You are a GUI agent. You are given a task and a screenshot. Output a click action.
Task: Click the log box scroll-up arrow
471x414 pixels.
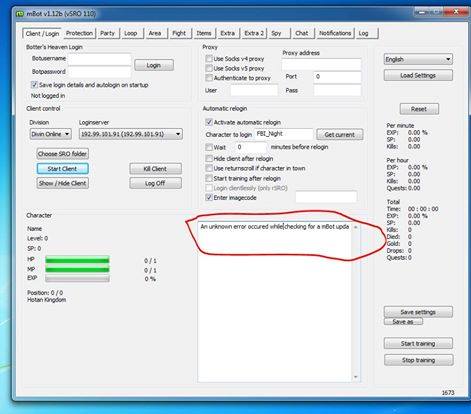click(x=355, y=227)
